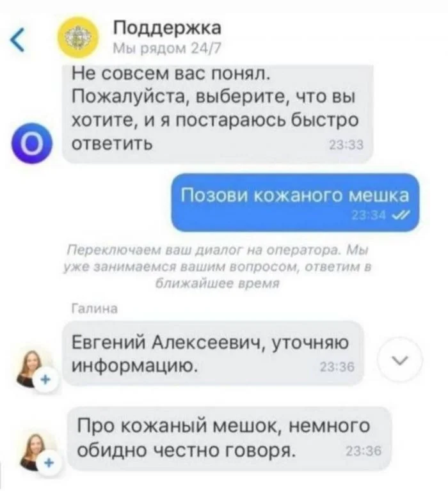
Task: Tap the 23:34 timestamp on sent message
Action: [x=369, y=216]
